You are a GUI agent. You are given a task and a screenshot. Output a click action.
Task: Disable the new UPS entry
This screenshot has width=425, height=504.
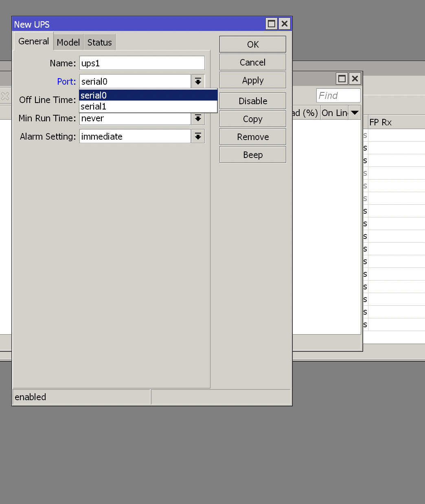[252, 101]
